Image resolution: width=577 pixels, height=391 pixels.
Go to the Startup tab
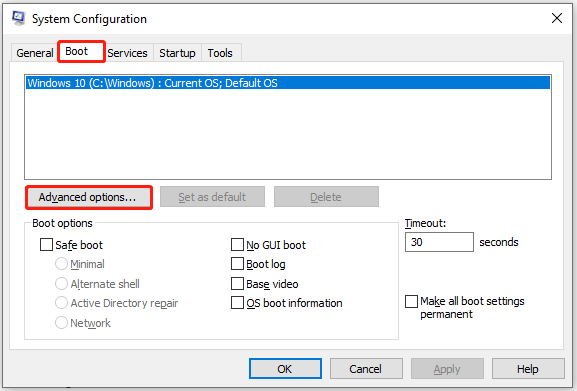(x=177, y=53)
